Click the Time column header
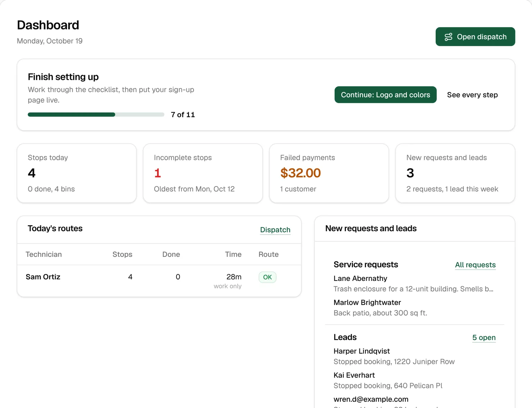532x408 pixels. [233, 254]
